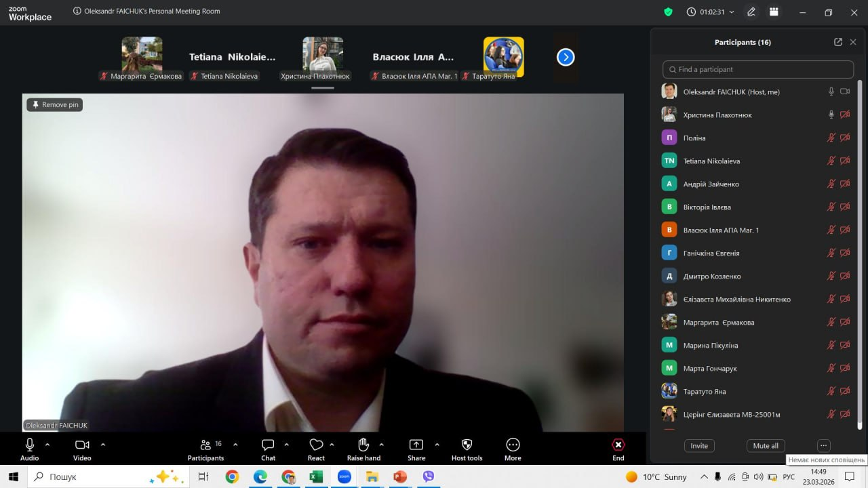
Task: Click the Mute all button
Action: [766, 445]
